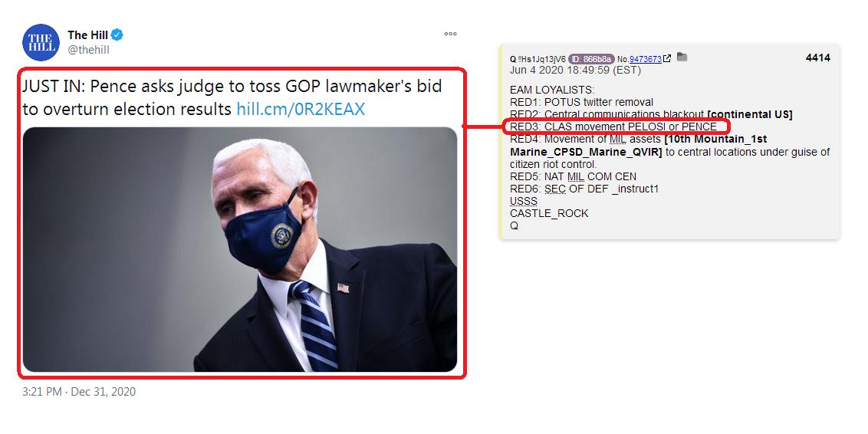Click the highlighted RED3 line

[613, 127]
